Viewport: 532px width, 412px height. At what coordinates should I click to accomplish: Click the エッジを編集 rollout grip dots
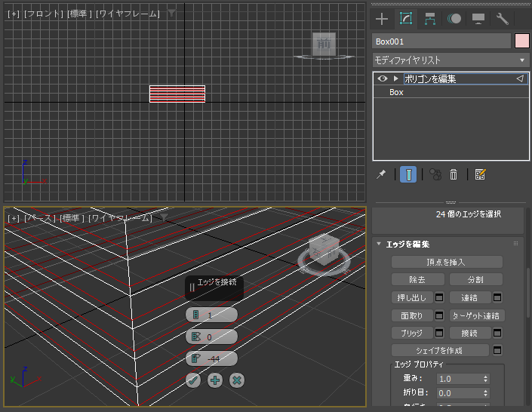click(515, 243)
